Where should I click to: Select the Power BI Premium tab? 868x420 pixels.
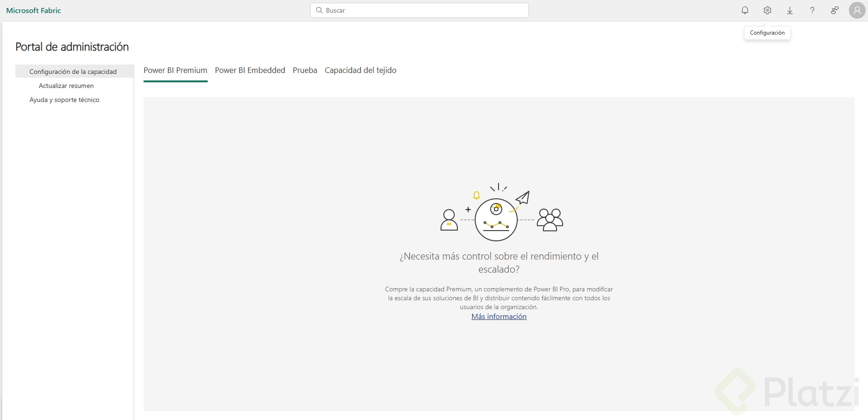[x=175, y=70]
